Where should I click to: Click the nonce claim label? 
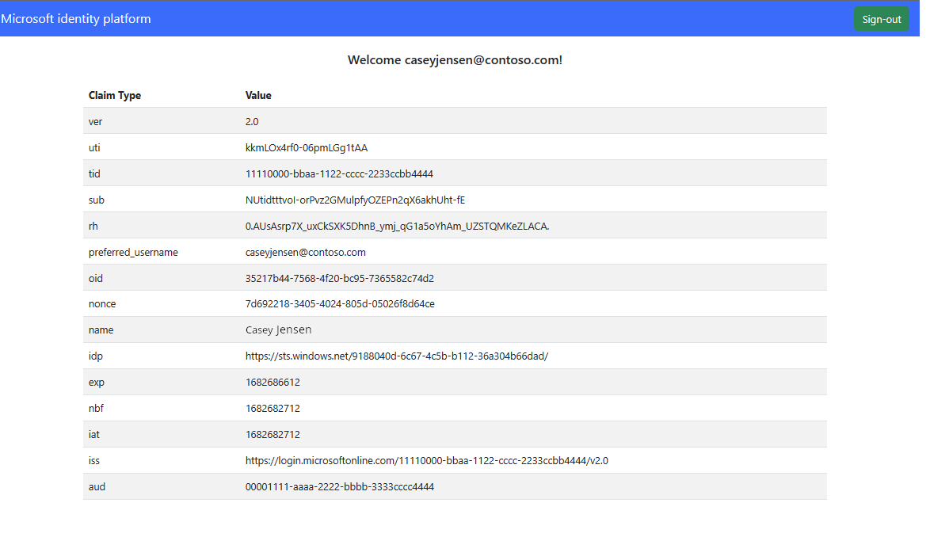(x=102, y=303)
